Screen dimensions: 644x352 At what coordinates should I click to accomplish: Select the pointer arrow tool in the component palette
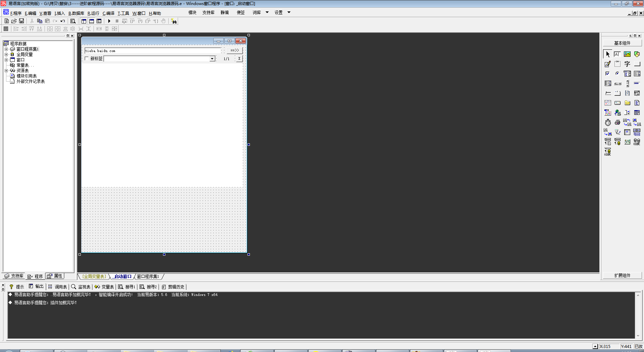coord(607,54)
